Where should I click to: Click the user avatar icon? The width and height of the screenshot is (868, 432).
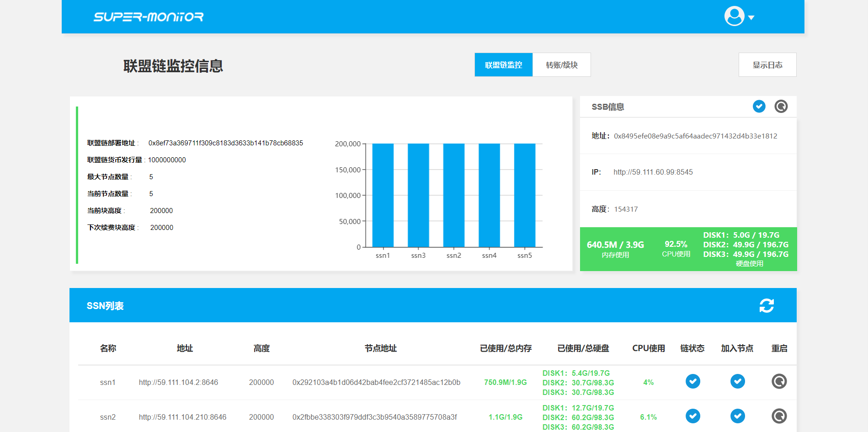pos(734,16)
